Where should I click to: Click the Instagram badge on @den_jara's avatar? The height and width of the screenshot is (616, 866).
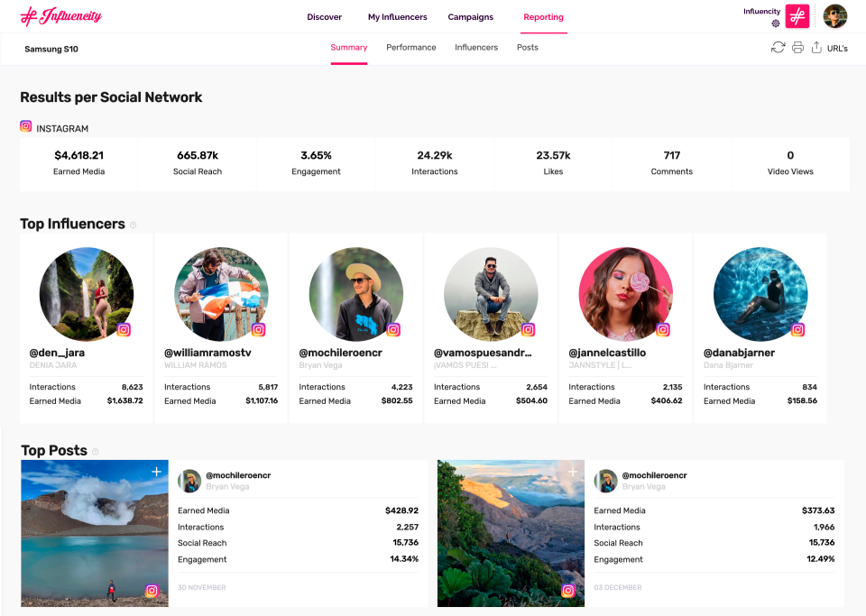tap(124, 329)
